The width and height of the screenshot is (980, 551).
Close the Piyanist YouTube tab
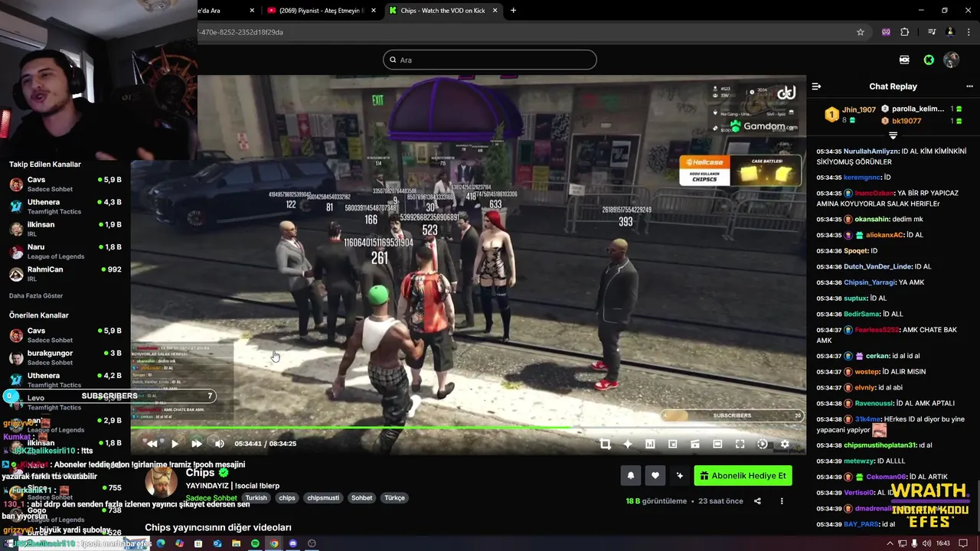point(373,11)
